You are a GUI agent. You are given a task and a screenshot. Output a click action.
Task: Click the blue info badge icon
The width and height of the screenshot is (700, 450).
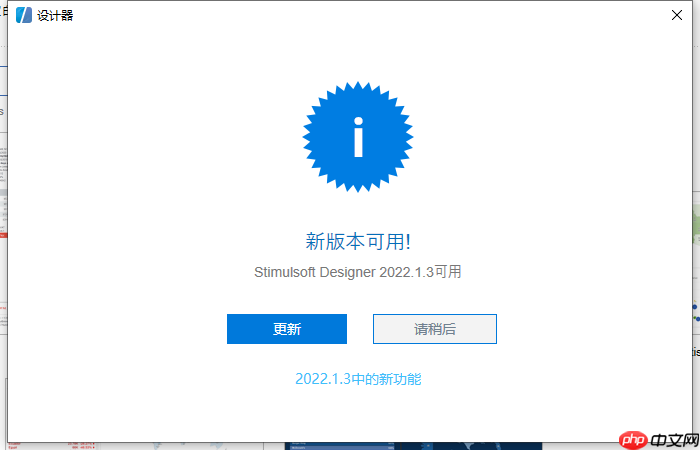click(x=358, y=137)
